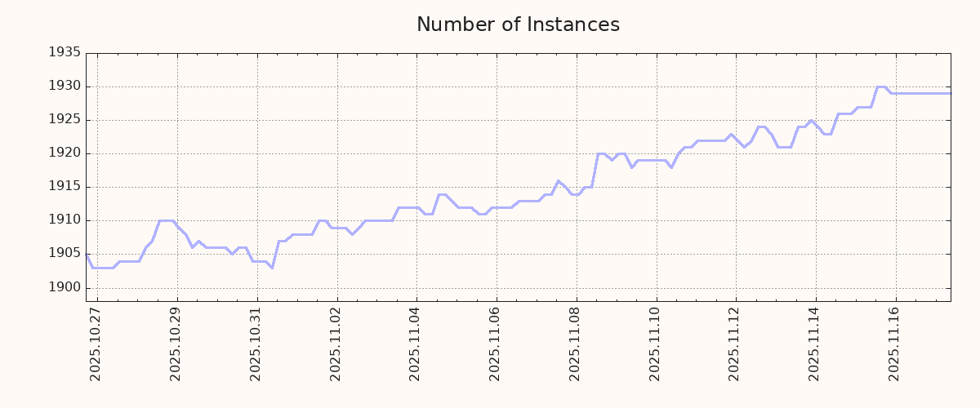
Task: Select the 2025.11.14 x-axis date
Action: [814, 344]
